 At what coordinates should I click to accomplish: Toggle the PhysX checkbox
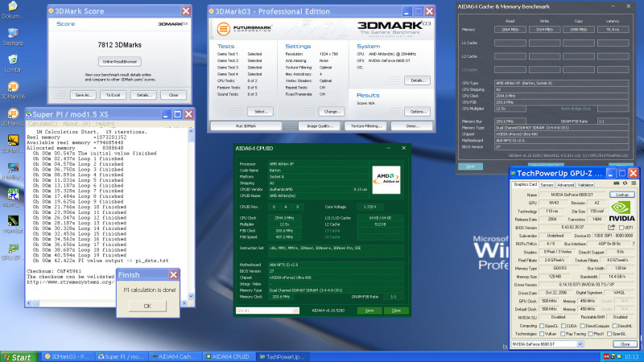[x=591, y=334]
